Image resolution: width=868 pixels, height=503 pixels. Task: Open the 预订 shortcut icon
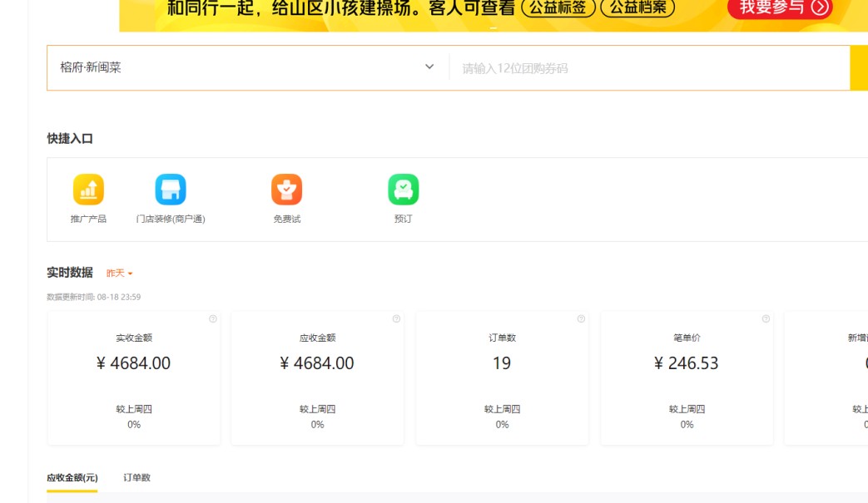403,190
